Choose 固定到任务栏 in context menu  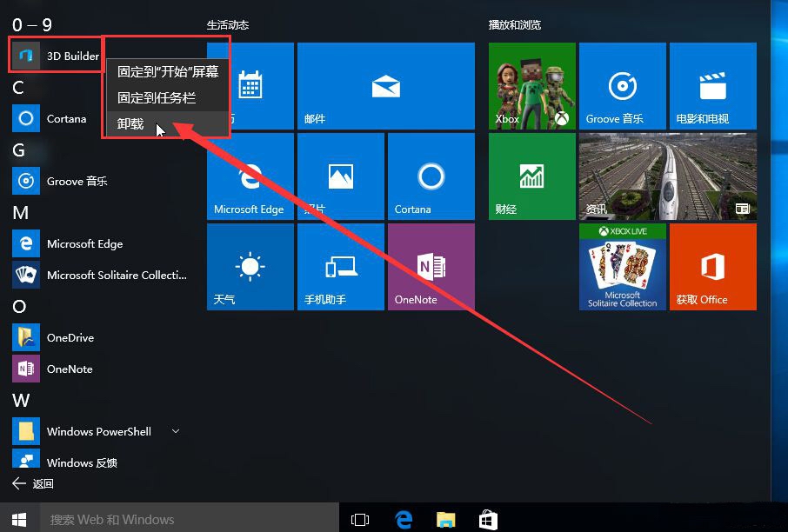[167, 97]
